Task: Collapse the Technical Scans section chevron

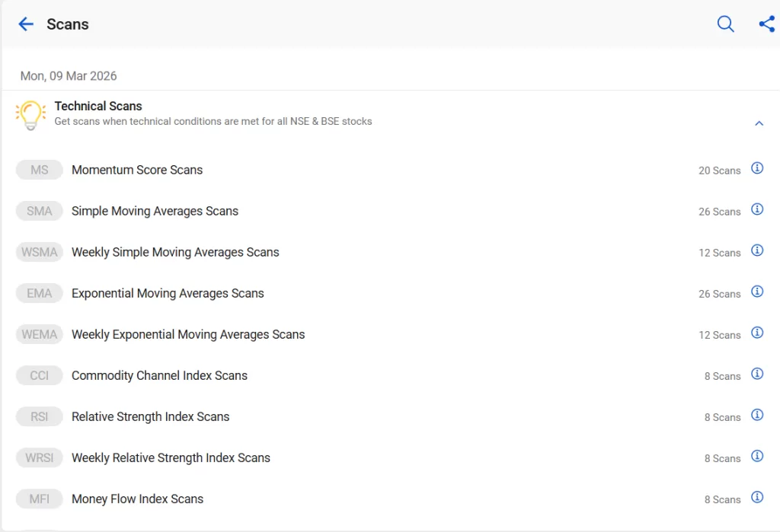Action: coord(759,123)
